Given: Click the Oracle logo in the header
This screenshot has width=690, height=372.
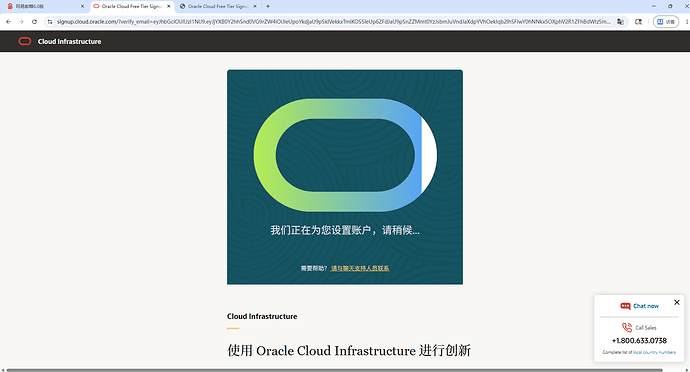Looking at the screenshot, I should [x=25, y=41].
